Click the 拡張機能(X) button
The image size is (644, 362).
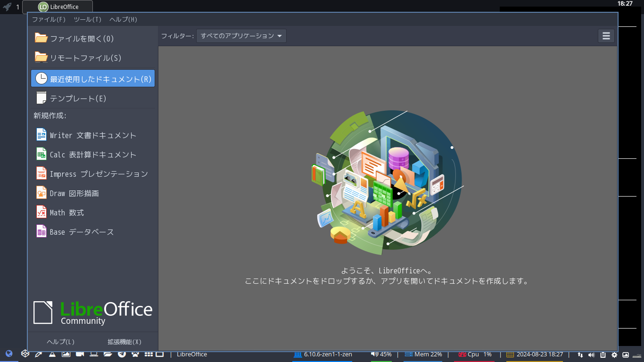pos(126,341)
